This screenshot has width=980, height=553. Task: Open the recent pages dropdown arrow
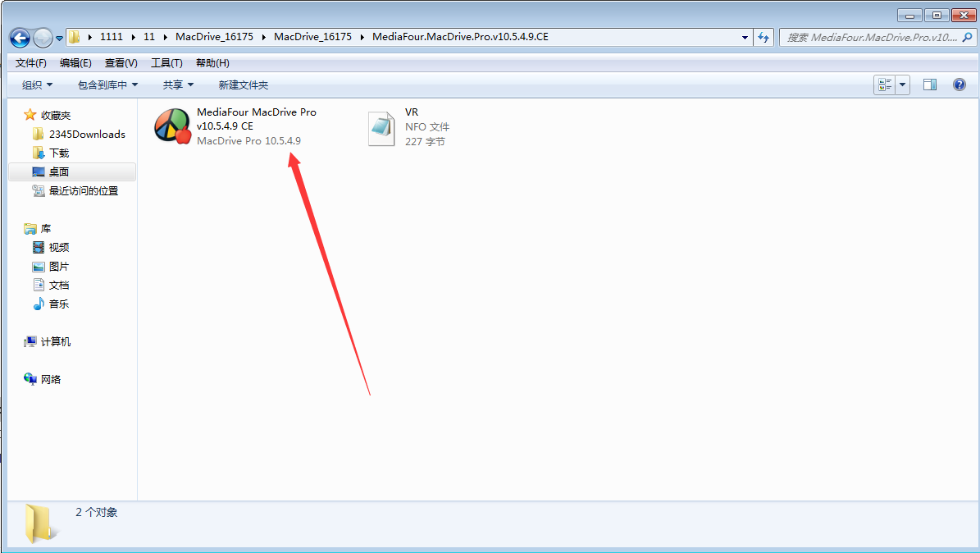coord(59,39)
